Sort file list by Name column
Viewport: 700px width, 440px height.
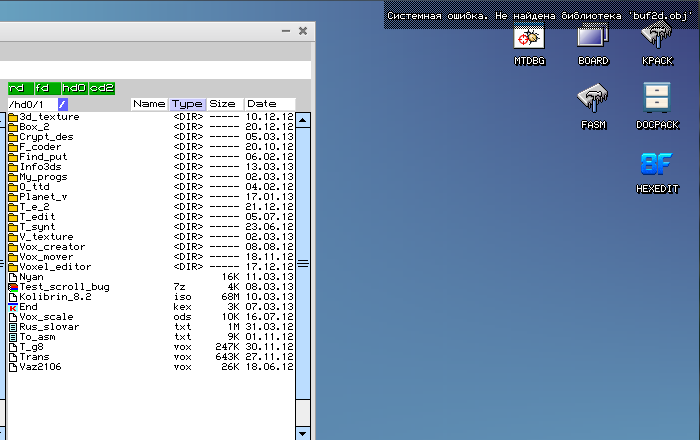148,104
